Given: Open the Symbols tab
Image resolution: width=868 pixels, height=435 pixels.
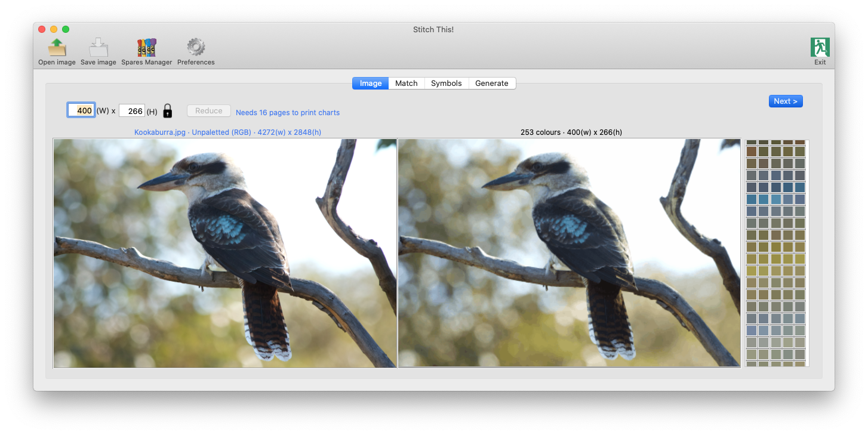Looking at the screenshot, I should click(446, 84).
